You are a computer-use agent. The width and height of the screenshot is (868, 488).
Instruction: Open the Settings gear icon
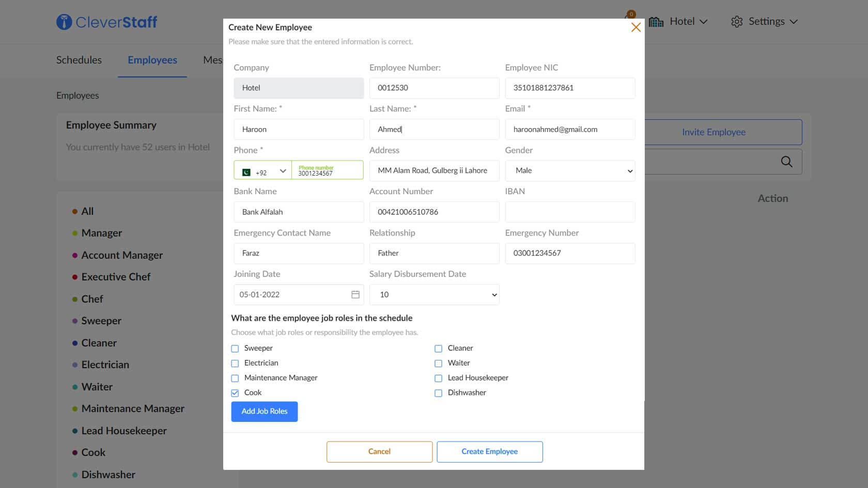click(736, 22)
